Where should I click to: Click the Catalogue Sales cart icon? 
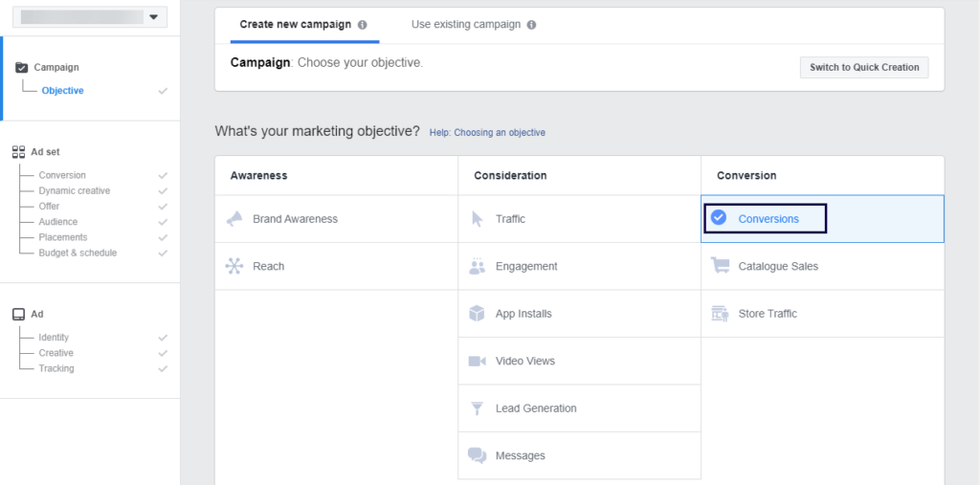pyautogui.click(x=721, y=267)
